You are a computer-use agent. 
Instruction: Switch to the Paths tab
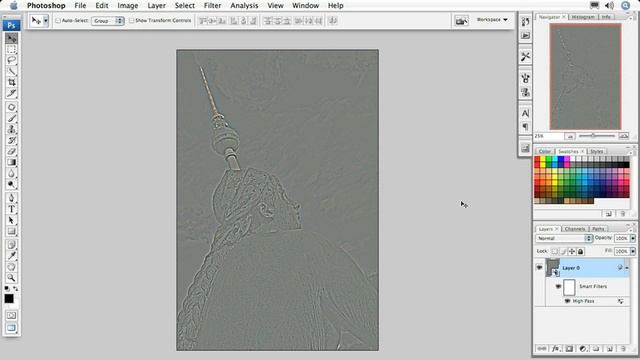[598, 229]
